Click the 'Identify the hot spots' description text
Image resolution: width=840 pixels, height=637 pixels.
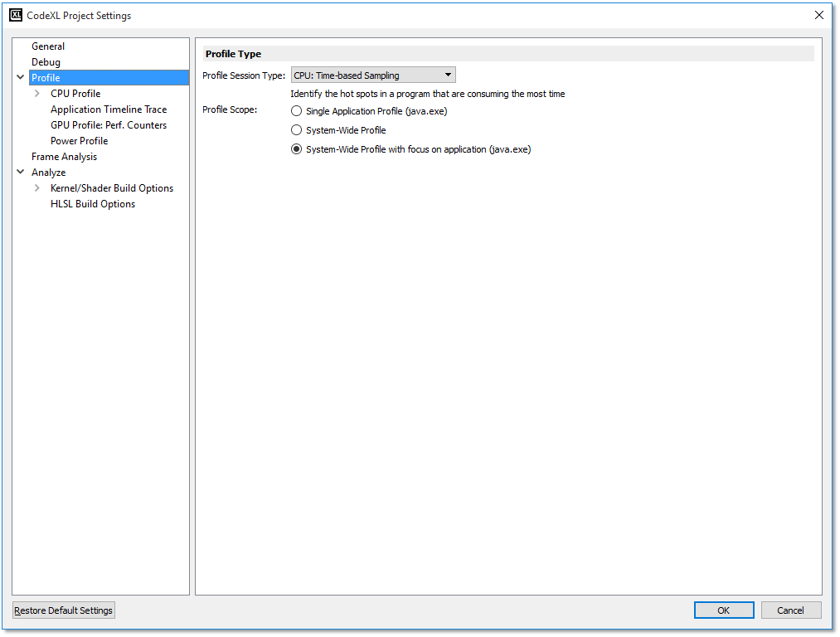pyautogui.click(x=428, y=94)
